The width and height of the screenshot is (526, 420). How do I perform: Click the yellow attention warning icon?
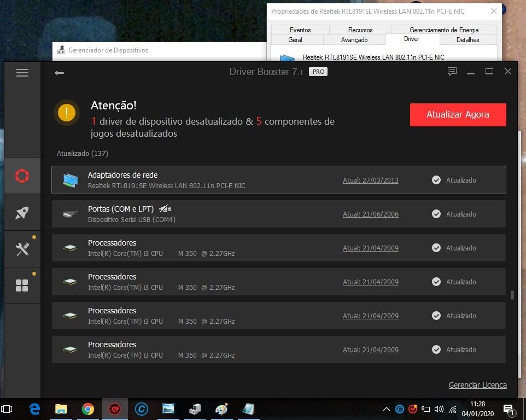[67, 112]
